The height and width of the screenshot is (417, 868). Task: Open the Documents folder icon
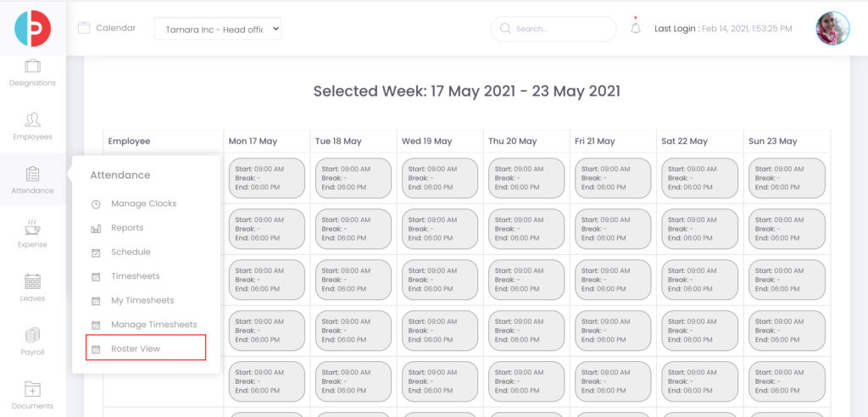click(x=33, y=389)
